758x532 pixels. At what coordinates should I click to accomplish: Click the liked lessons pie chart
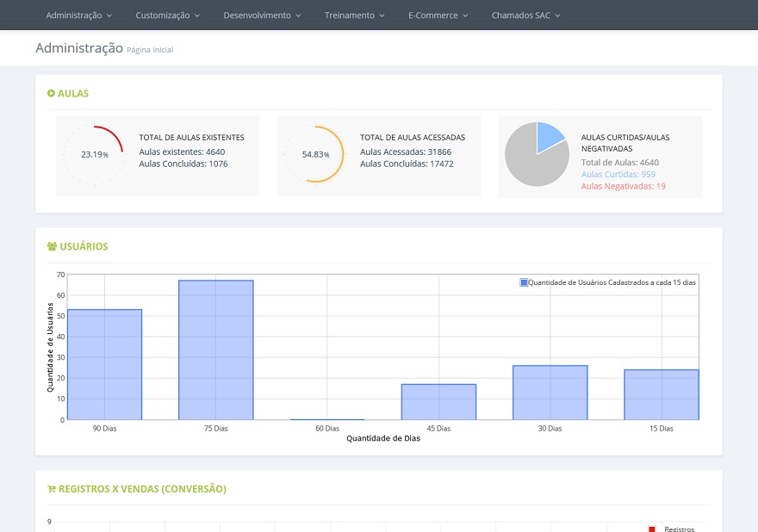point(537,155)
